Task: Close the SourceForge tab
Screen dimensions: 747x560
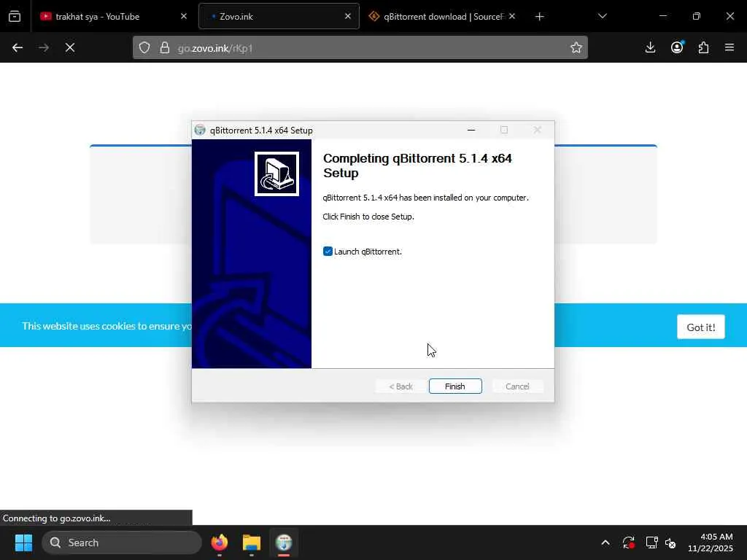Action: 511,16
